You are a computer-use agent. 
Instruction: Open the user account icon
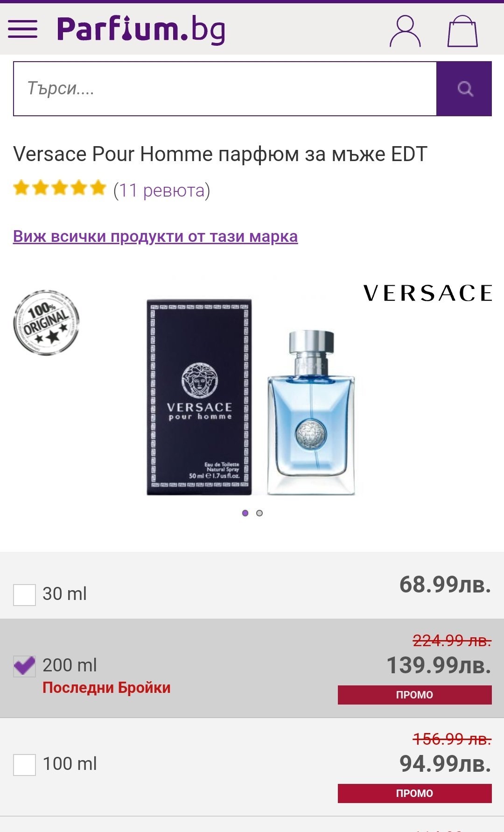tap(405, 31)
